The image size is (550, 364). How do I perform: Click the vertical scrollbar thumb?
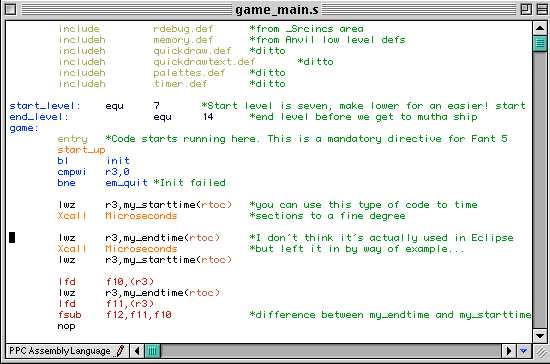540,43
